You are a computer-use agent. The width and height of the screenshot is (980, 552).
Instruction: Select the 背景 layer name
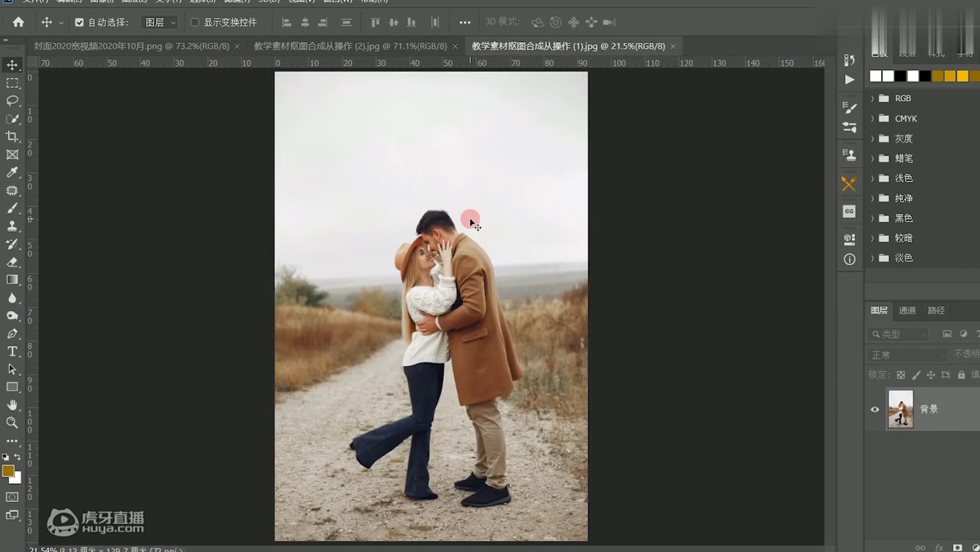click(x=929, y=410)
